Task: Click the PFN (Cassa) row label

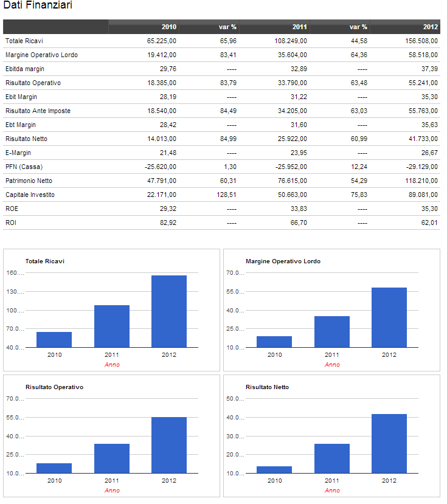Action: (24, 167)
